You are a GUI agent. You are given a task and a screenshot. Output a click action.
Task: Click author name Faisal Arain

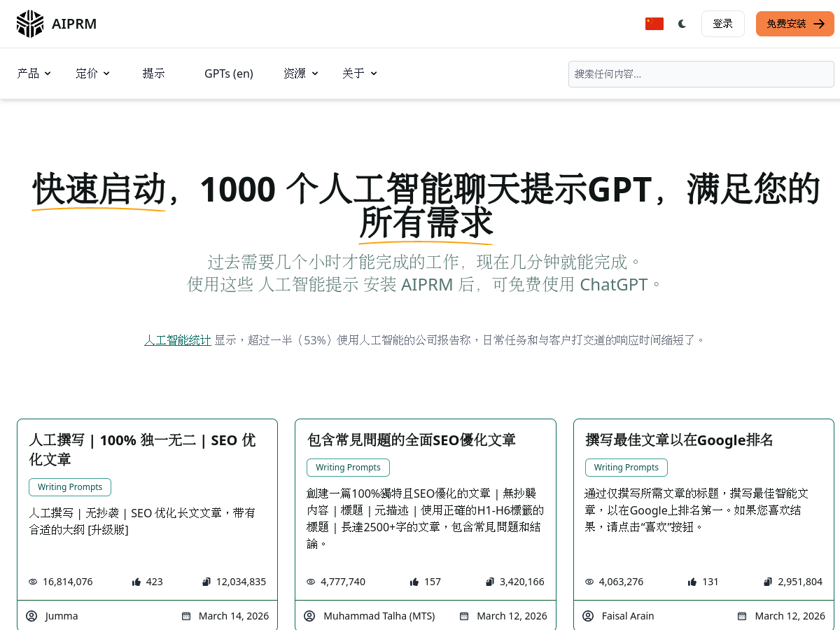click(628, 616)
